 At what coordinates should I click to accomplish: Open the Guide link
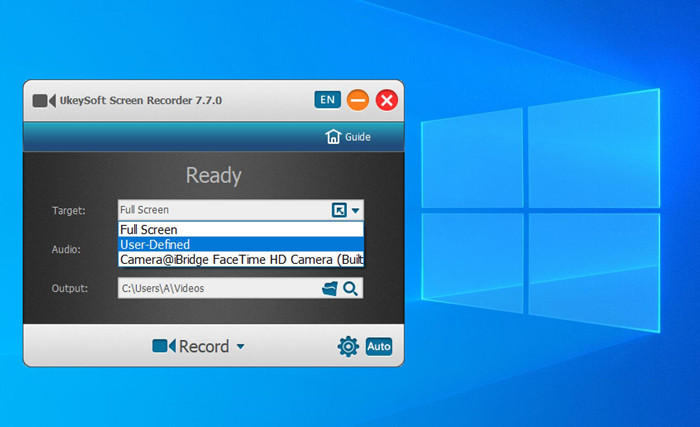[x=358, y=137]
